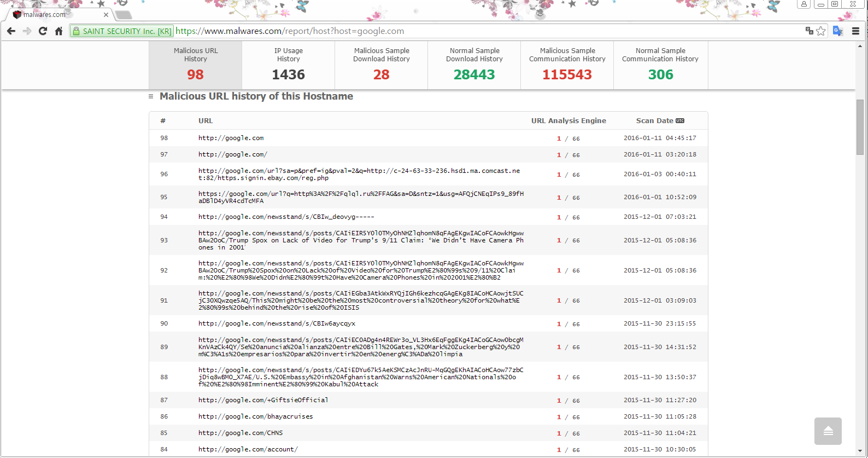Image resolution: width=868 pixels, height=458 pixels.
Task: Open the Google Translate extension icon
Action: click(838, 31)
